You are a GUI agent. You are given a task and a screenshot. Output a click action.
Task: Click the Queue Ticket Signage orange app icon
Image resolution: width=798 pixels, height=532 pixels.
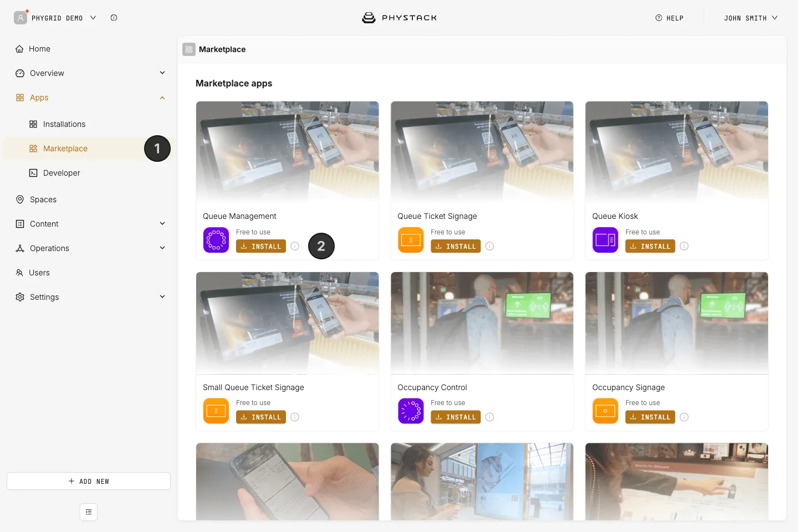click(x=411, y=240)
